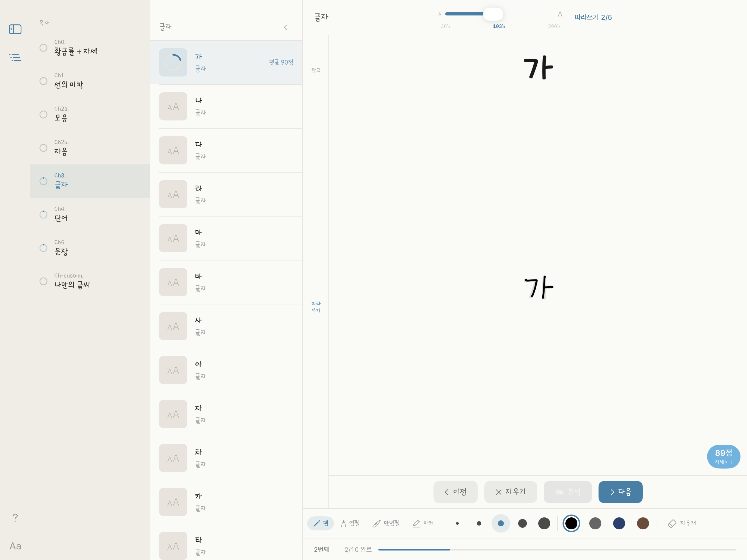Click the 평균 90점 average score text
747x560 pixels.
pyautogui.click(x=281, y=62)
